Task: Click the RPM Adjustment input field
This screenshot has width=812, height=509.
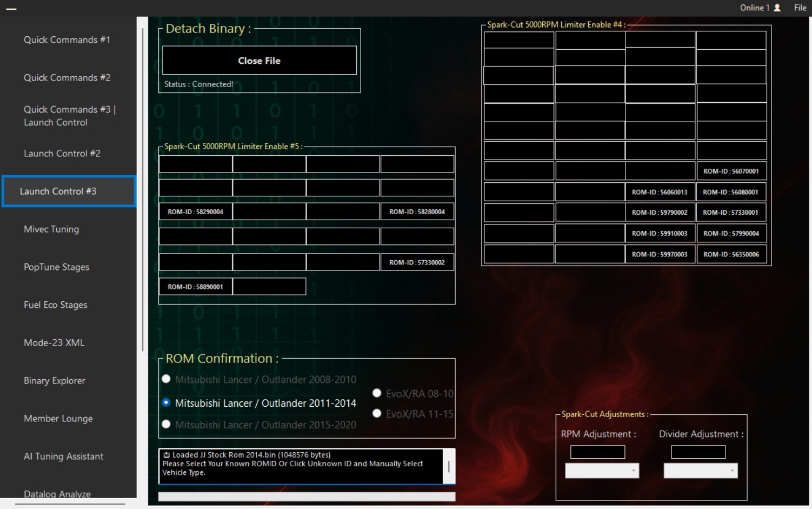Action: pos(597,452)
